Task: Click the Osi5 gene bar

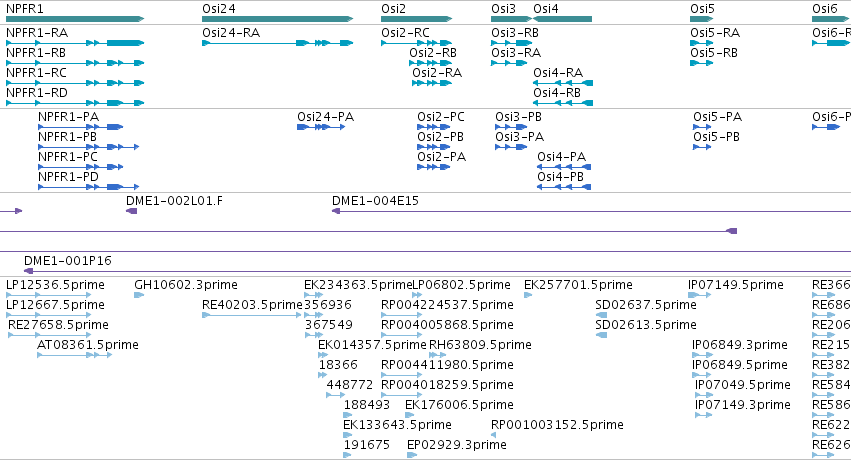Action: tap(702, 19)
